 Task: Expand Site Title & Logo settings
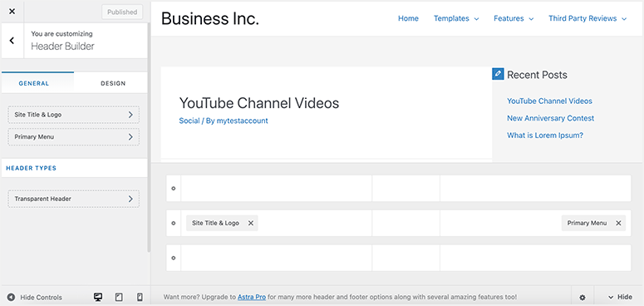point(73,115)
